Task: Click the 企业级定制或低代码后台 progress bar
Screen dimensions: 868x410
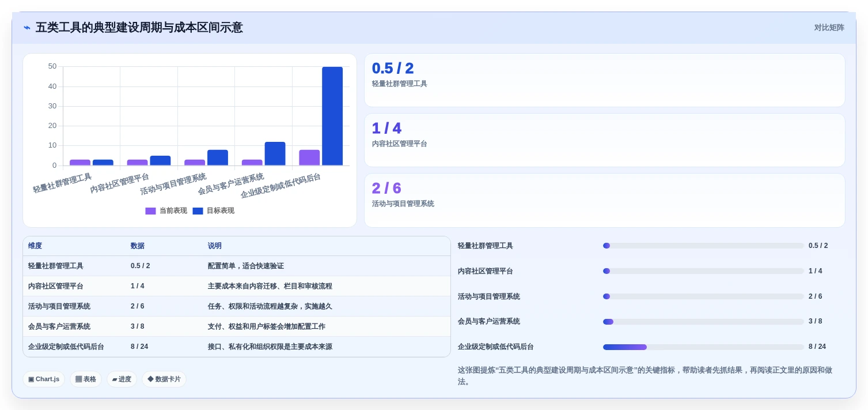Action: pos(703,347)
